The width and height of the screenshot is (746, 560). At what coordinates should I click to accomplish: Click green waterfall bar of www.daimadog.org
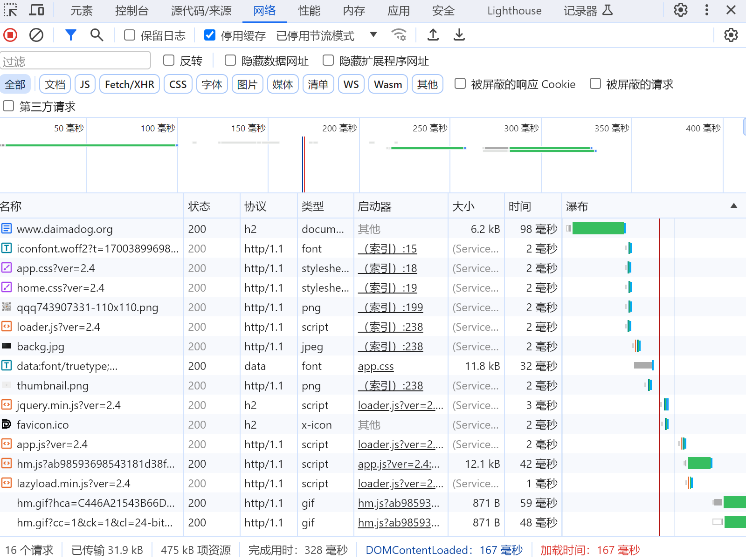pos(598,228)
